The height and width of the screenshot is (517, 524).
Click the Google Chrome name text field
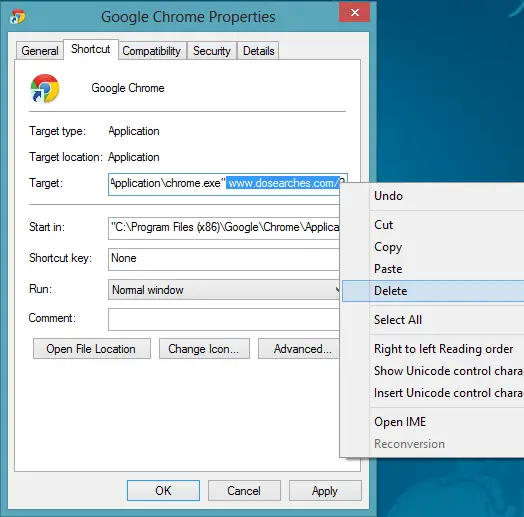tap(128, 88)
